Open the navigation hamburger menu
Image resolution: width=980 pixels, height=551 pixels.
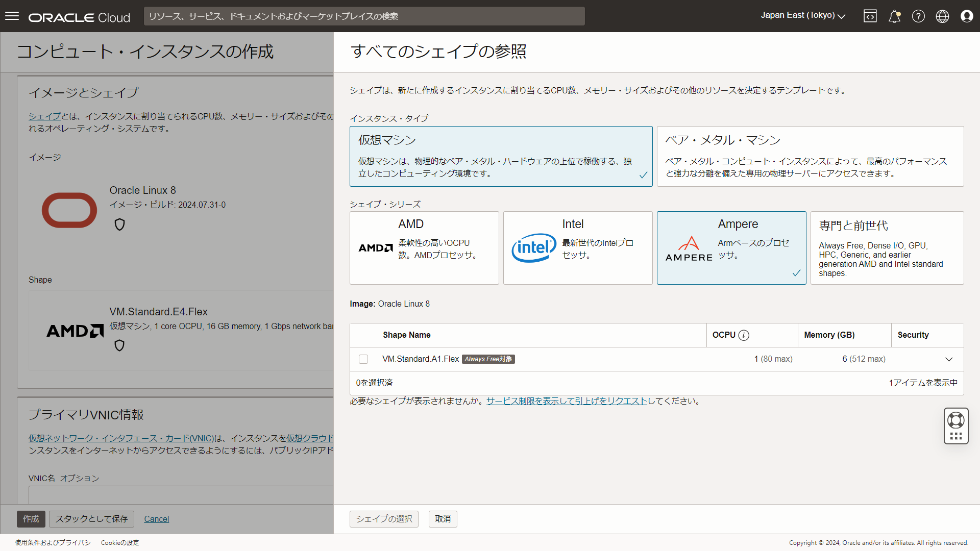coord(12,16)
